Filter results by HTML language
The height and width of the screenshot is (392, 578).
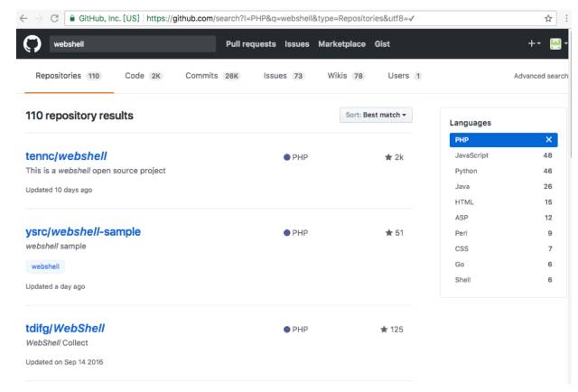[x=503, y=201]
